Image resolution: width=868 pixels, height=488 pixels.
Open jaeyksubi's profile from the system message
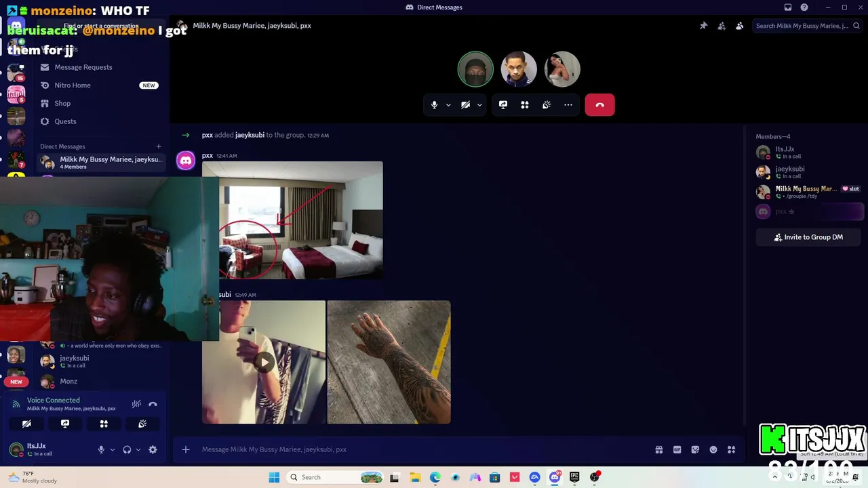pyautogui.click(x=250, y=135)
